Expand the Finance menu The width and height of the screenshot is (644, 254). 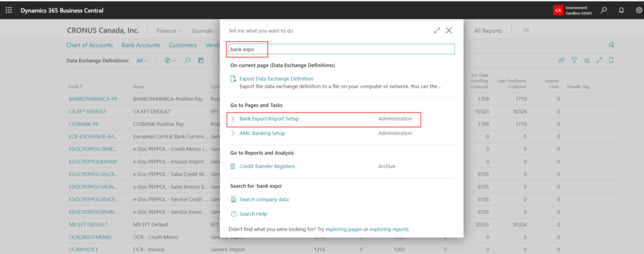pyautogui.click(x=169, y=31)
